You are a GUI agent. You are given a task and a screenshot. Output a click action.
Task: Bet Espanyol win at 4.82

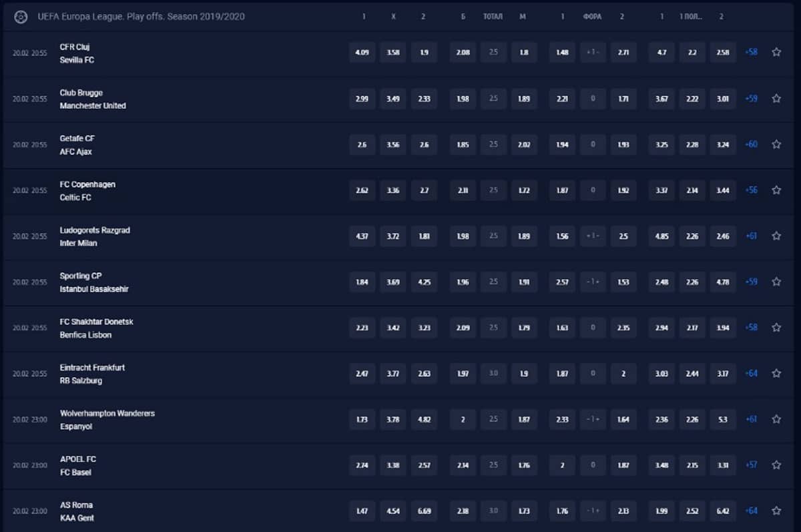pyautogui.click(x=424, y=419)
